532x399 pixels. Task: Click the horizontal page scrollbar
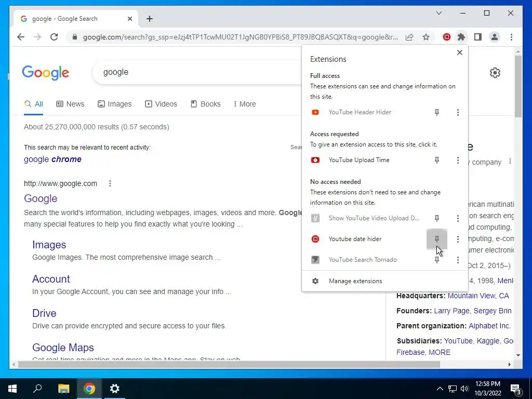click(x=229, y=364)
